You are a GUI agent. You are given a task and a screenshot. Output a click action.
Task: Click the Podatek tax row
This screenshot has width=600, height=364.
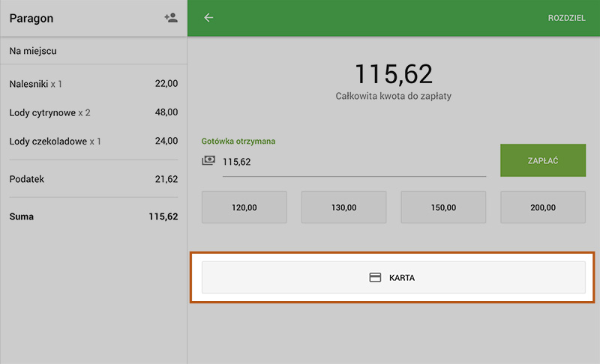(x=93, y=180)
